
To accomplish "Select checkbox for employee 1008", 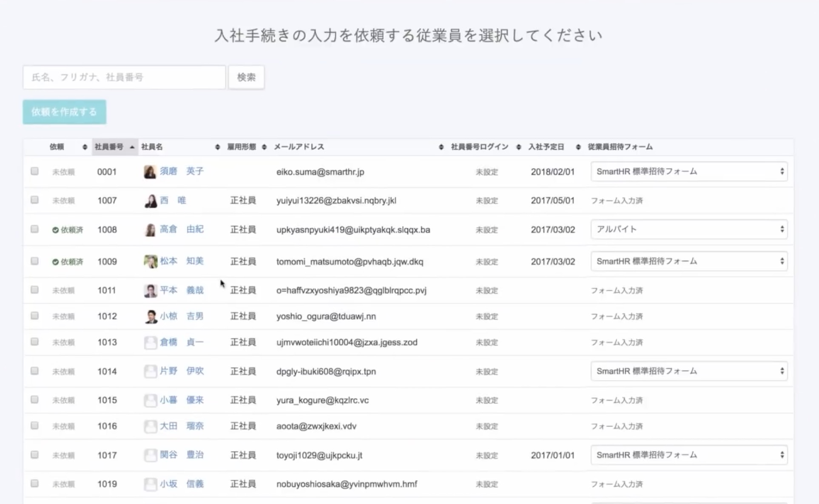I will click(x=34, y=229).
